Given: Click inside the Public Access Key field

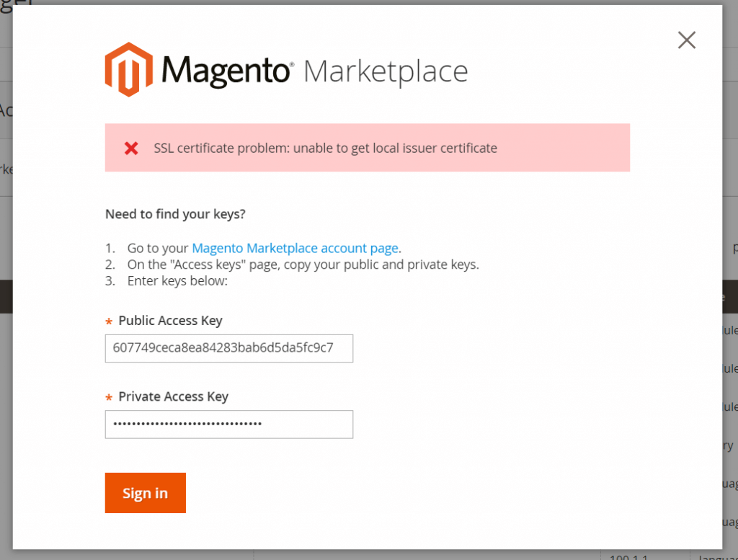Looking at the screenshot, I should click(x=228, y=348).
